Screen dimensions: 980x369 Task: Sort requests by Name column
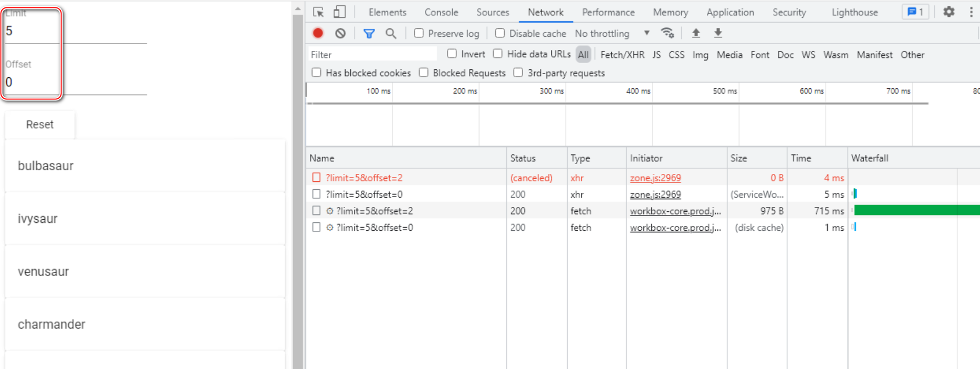[x=406, y=158]
